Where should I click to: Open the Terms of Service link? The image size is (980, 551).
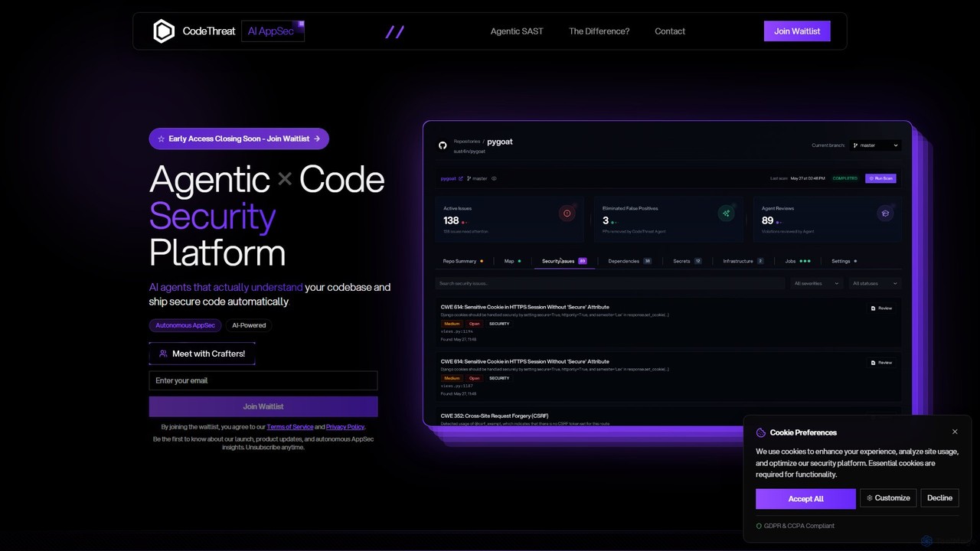point(289,427)
